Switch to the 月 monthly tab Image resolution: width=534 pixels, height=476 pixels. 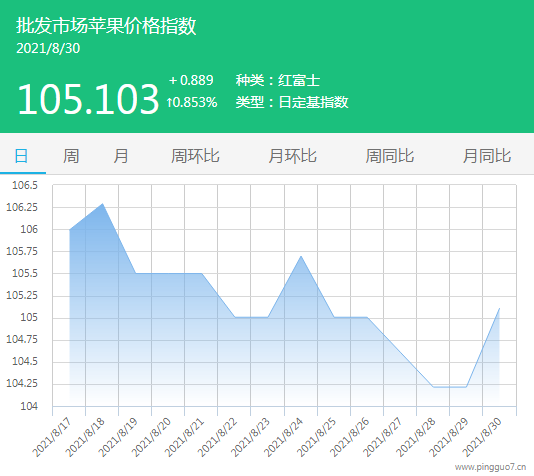tap(121, 156)
